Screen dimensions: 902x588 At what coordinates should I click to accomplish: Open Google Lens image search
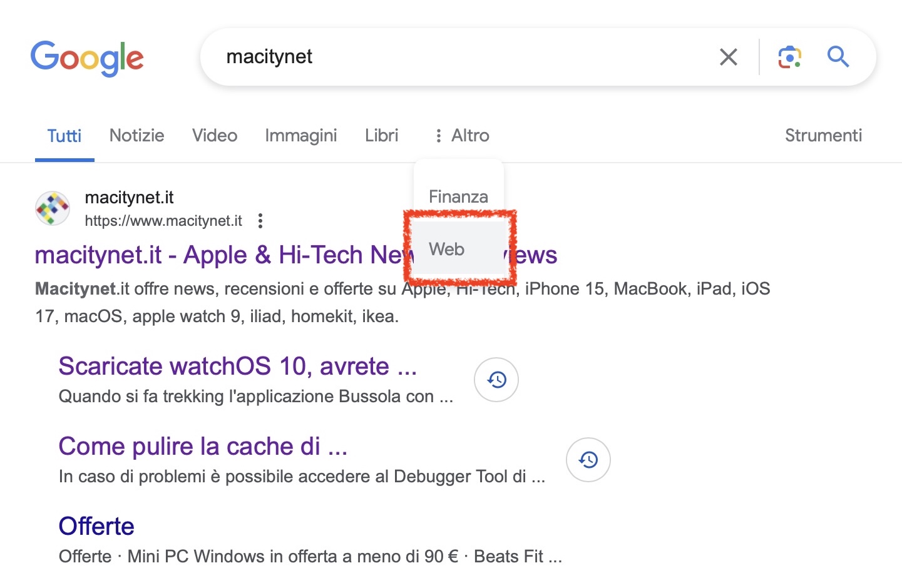789,58
